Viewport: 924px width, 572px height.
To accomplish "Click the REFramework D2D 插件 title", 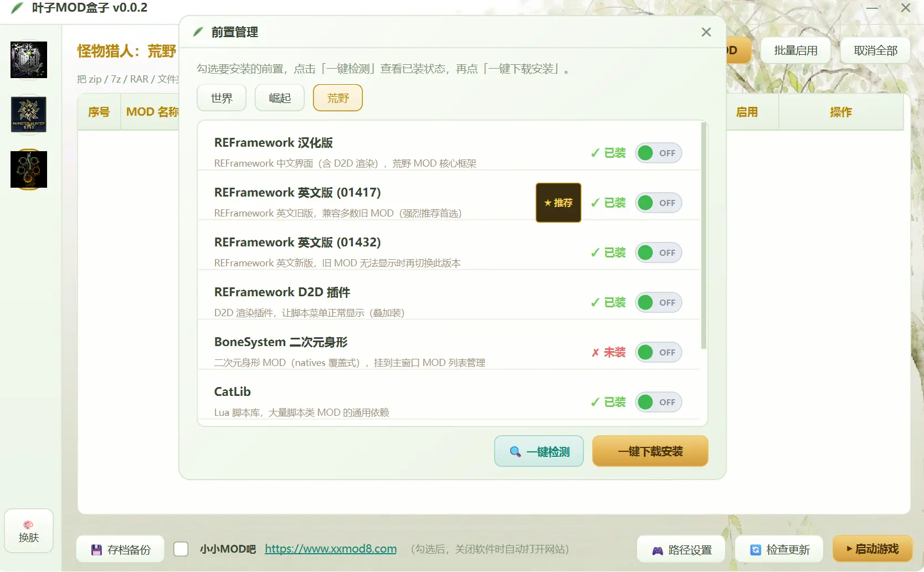I will pyautogui.click(x=282, y=292).
